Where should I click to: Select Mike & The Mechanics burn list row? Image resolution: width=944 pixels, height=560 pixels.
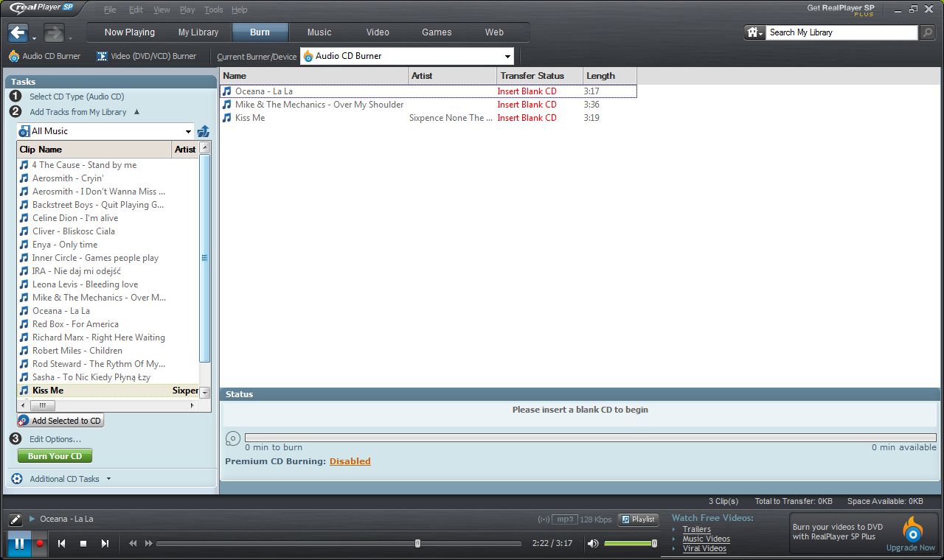tap(428, 105)
